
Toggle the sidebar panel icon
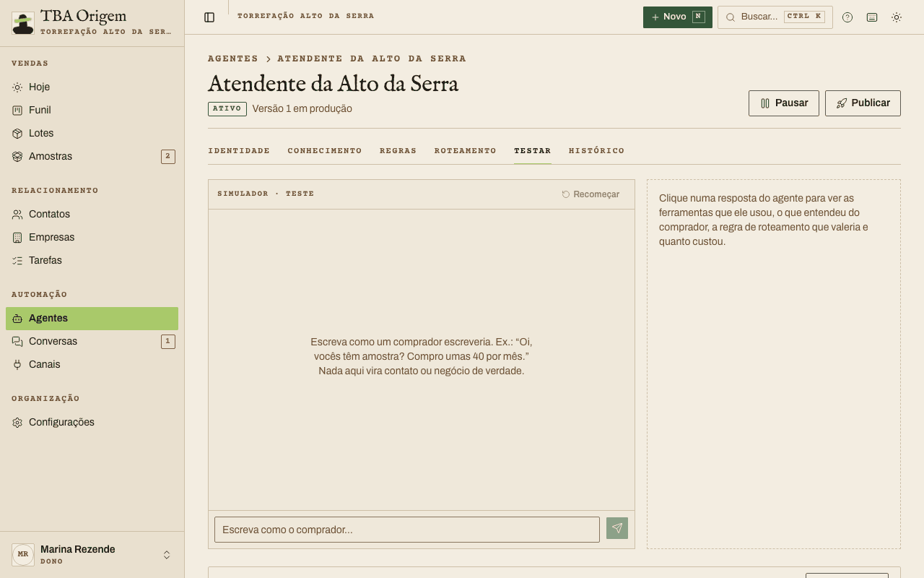[x=209, y=17]
